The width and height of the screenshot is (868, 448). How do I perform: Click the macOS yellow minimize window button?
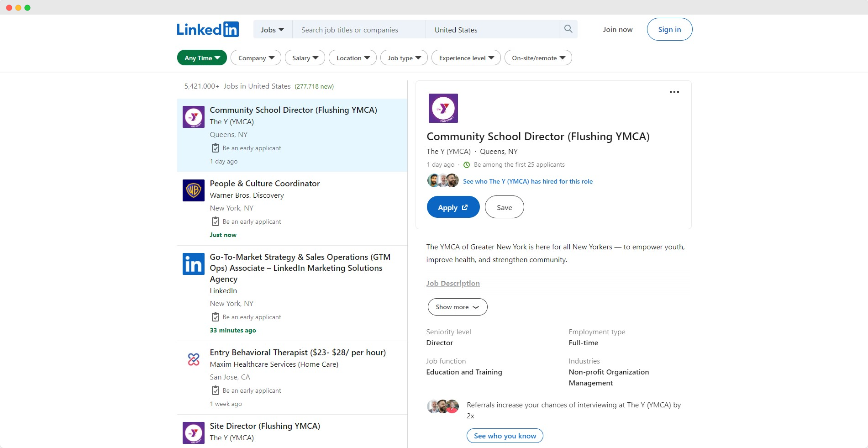(18, 8)
